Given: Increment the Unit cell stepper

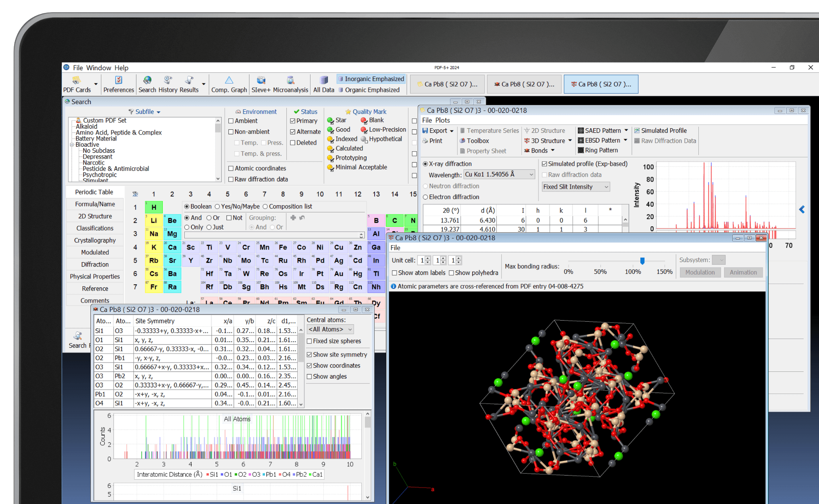Looking at the screenshot, I should tap(427, 258).
